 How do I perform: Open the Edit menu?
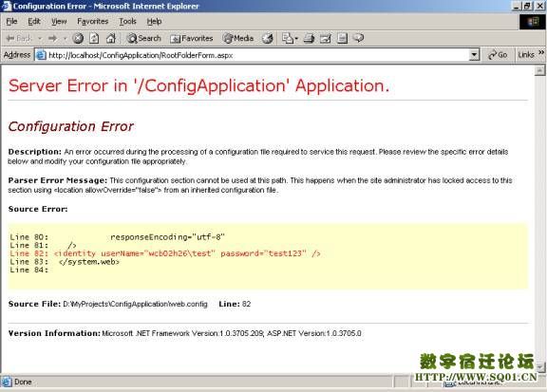[34, 22]
